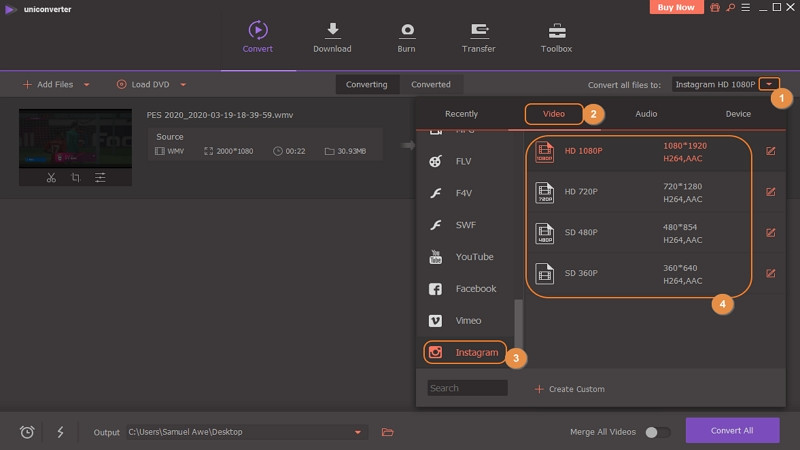Select SD 360P preset
The height and width of the screenshot is (450, 800).
click(643, 274)
